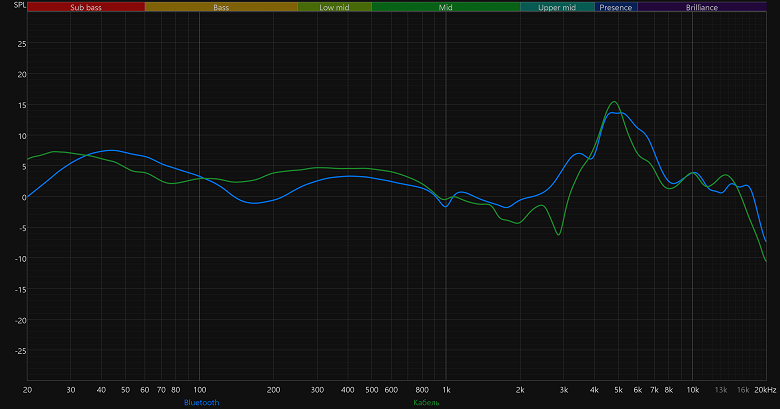Click the Low mid band header
Viewport: 780px width, 409px height.
click(x=334, y=7)
